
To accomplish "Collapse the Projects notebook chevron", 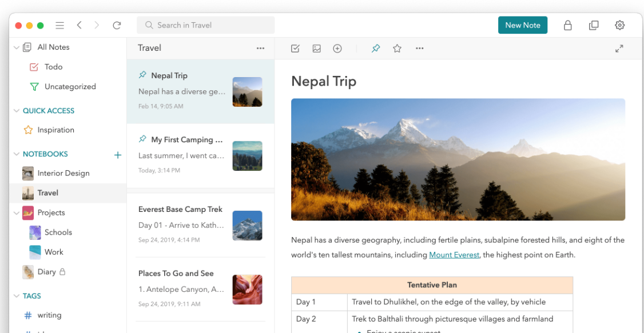I will [x=16, y=213].
